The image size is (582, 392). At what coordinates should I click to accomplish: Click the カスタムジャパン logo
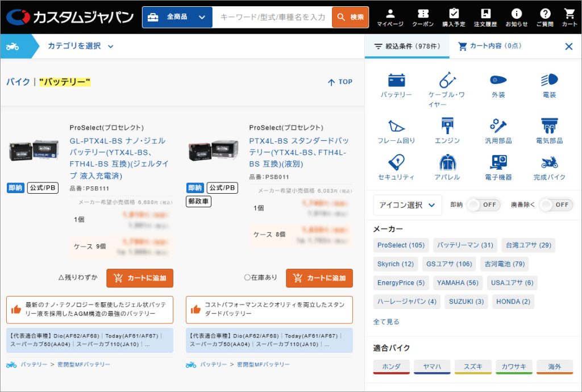70,17
